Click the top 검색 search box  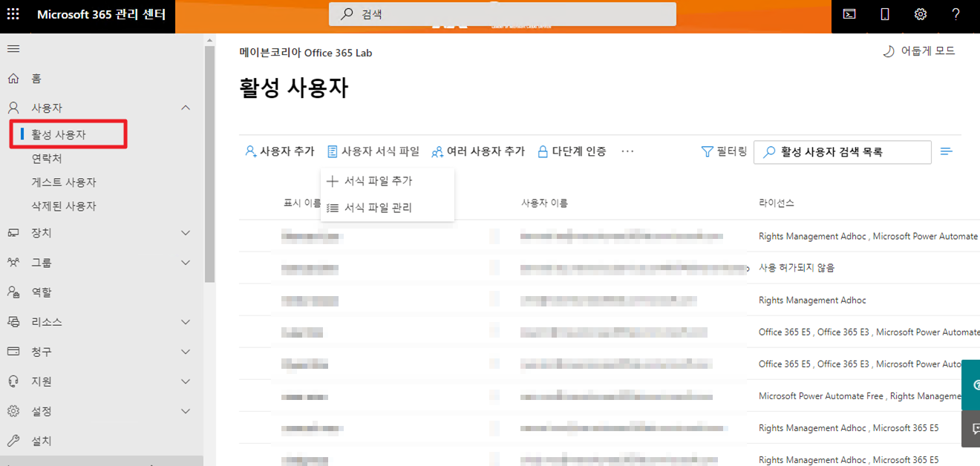(x=503, y=14)
